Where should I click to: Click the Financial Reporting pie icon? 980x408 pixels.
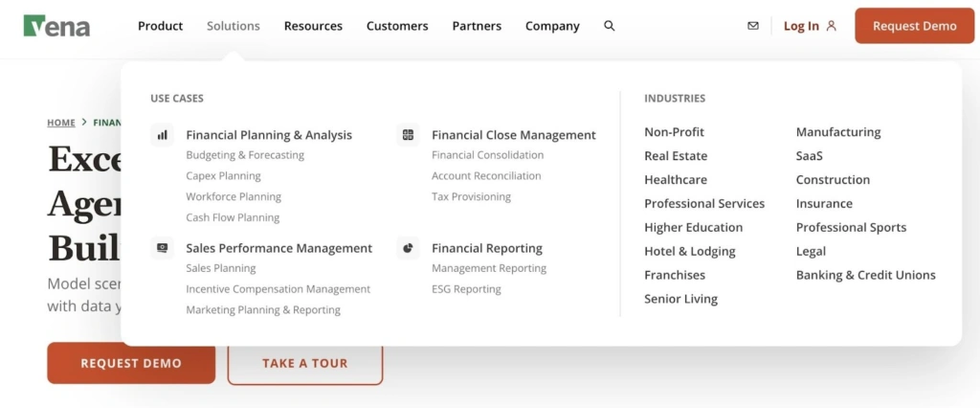pos(409,248)
